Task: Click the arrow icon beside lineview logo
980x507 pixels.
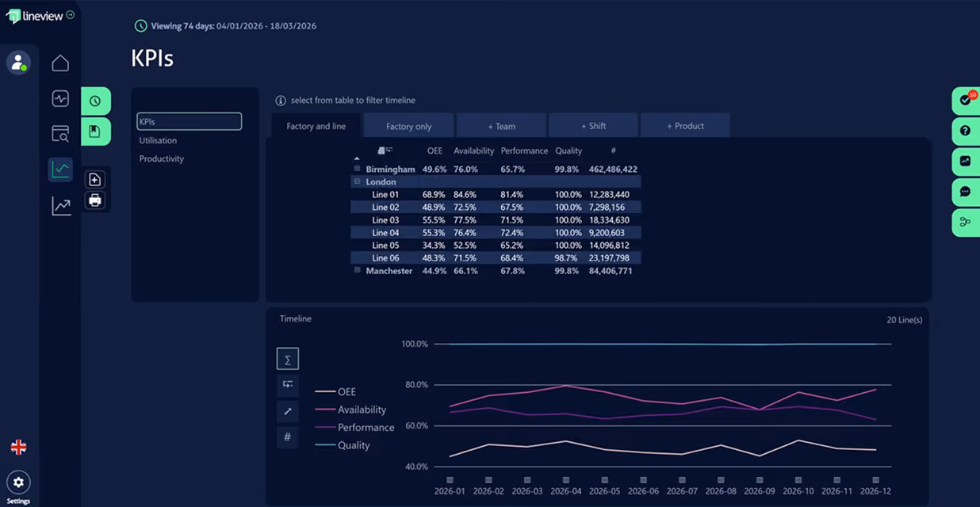Action: click(70, 14)
